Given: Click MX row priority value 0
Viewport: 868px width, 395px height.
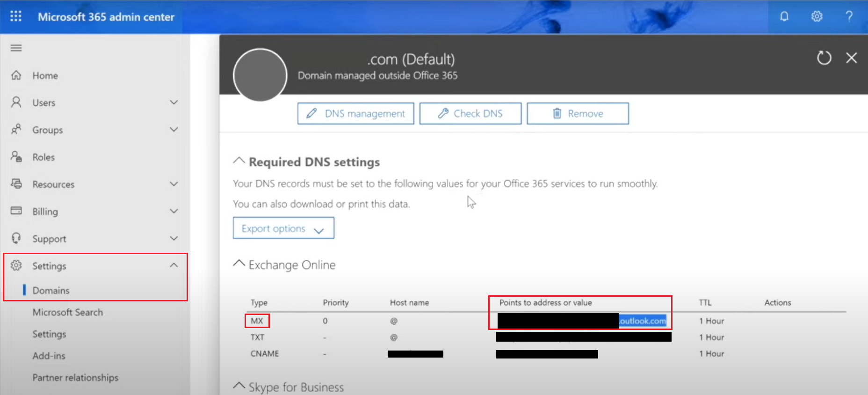Looking at the screenshot, I should [x=325, y=321].
